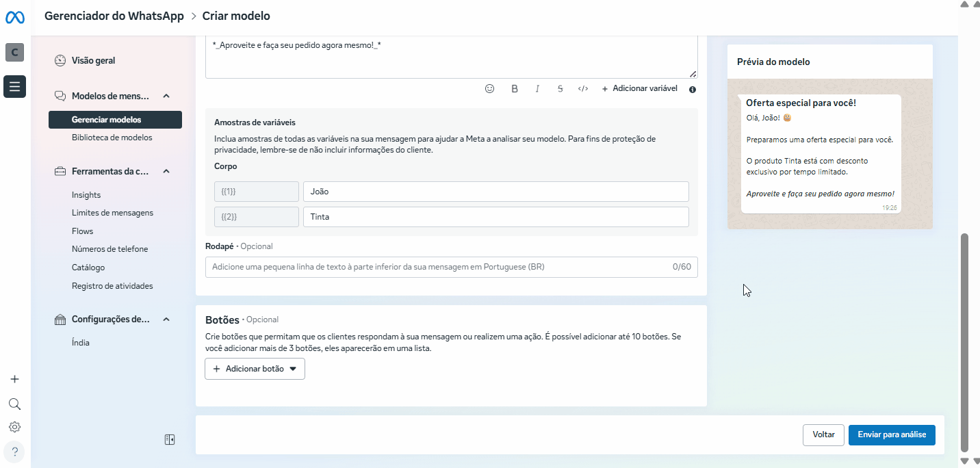This screenshot has width=980, height=468.
Task: Apply italic formatting with the I icon
Action: click(537, 89)
